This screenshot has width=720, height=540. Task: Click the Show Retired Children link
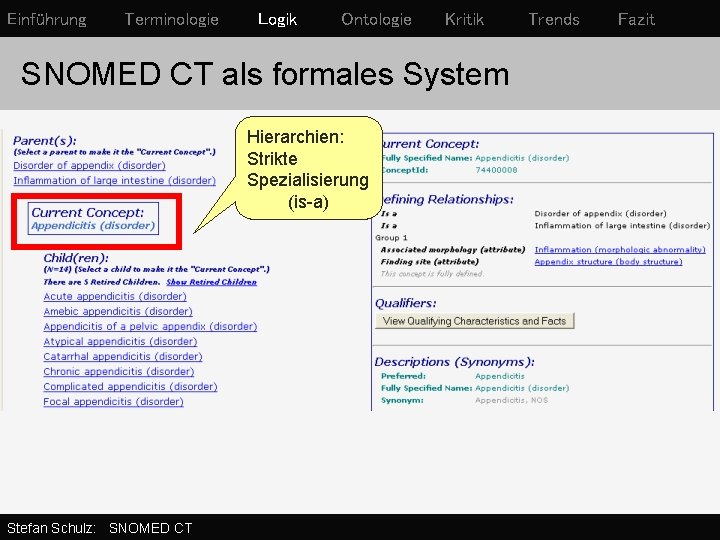(211, 282)
